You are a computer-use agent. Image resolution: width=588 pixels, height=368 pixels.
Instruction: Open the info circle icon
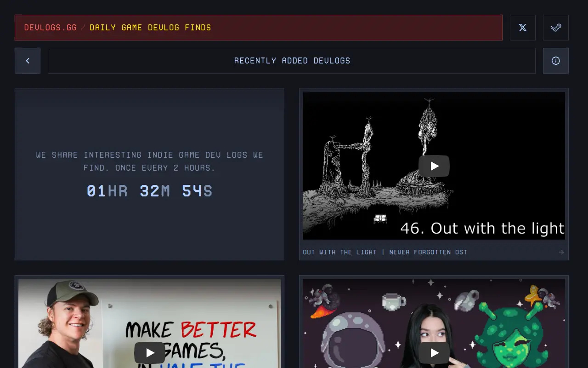[x=556, y=61]
